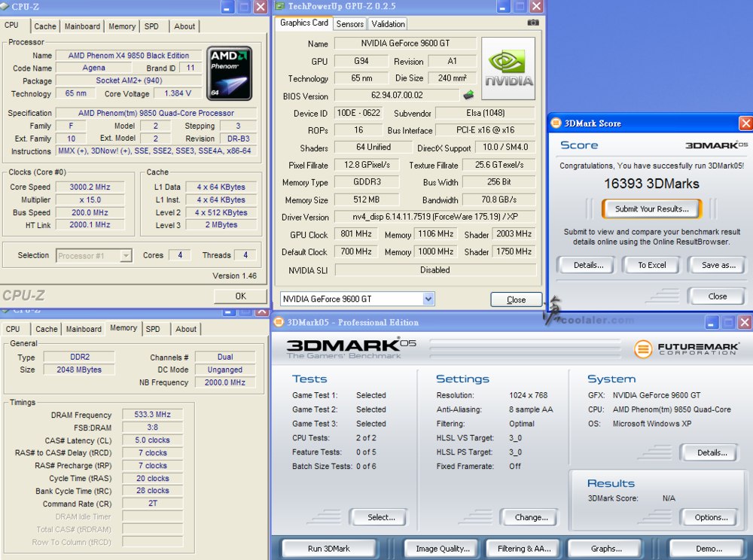This screenshot has width=753, height=560.
Task: Open the Graphs dialog
Action: pos(606,549)
